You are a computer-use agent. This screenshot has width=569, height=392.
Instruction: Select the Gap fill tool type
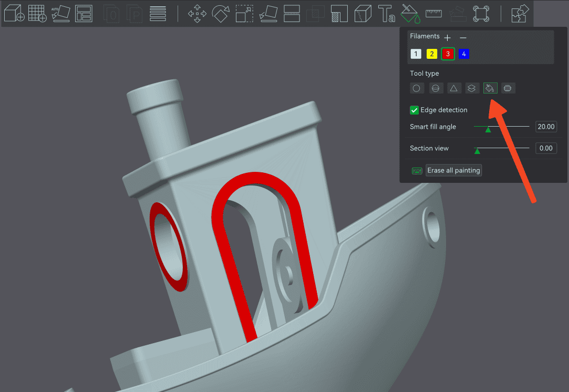tap(508, 88)
